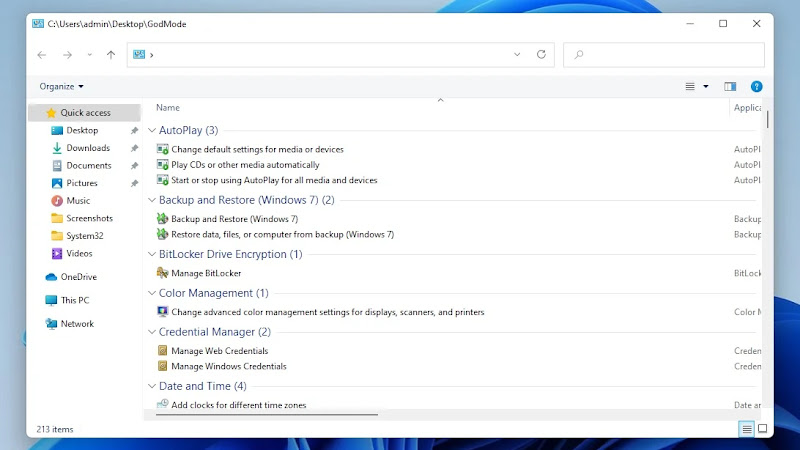Switch to details view in status bar
Image resolution: width=800 pixels, height=450 pixels.
(x=746, y=429)
